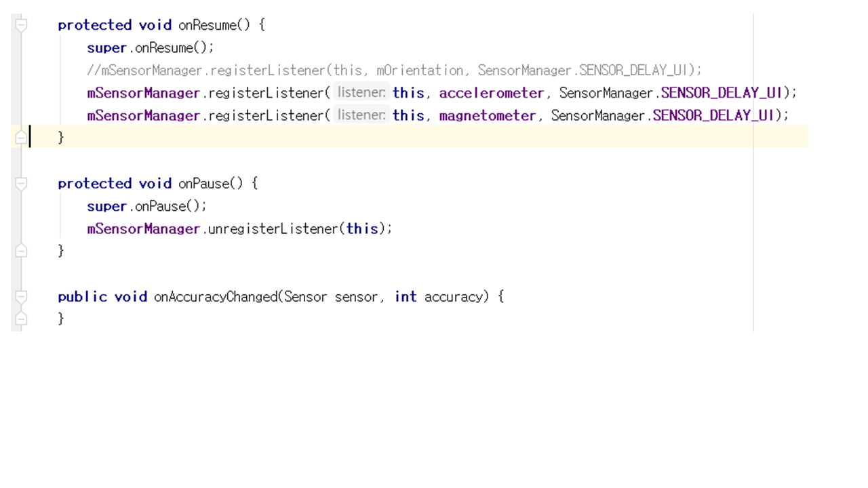The height and width of the screenshot is (488, 868).
Task: Click fold end marker of onAccuracyChanged method
Action: [x=21, y=318]
